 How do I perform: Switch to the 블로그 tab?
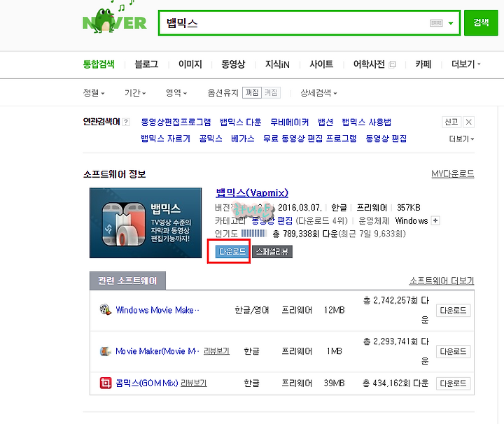146,64
